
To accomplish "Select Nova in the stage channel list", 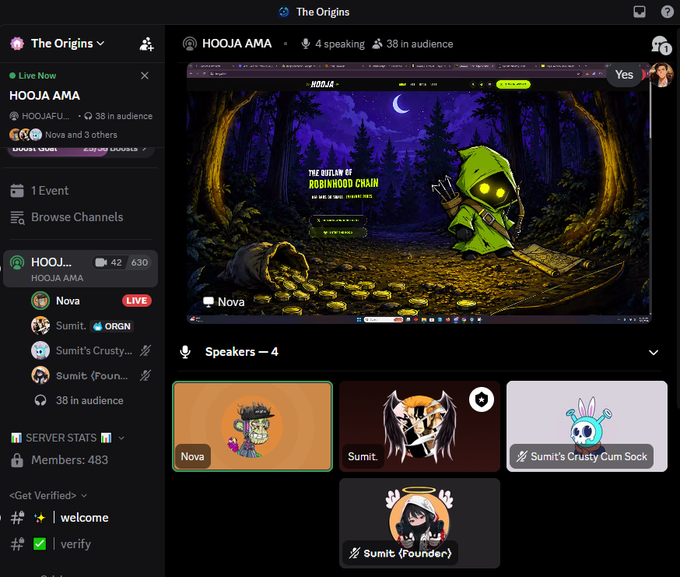I will pyautogui.click(x=91, y=301).
